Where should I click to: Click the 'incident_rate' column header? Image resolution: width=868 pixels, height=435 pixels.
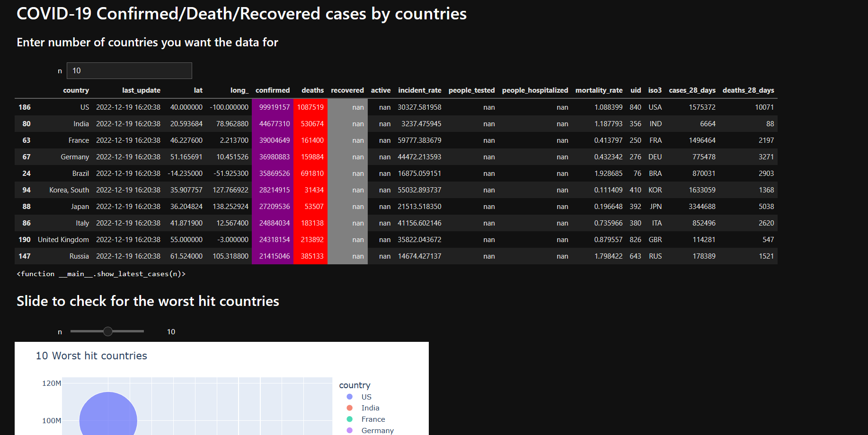420,90
